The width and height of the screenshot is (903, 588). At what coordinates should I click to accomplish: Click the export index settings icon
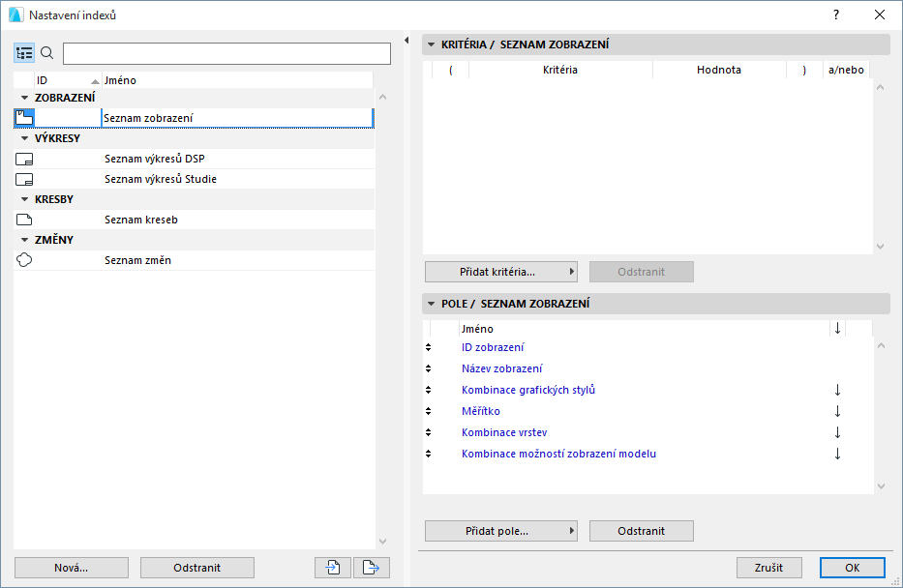coord(371,567)
